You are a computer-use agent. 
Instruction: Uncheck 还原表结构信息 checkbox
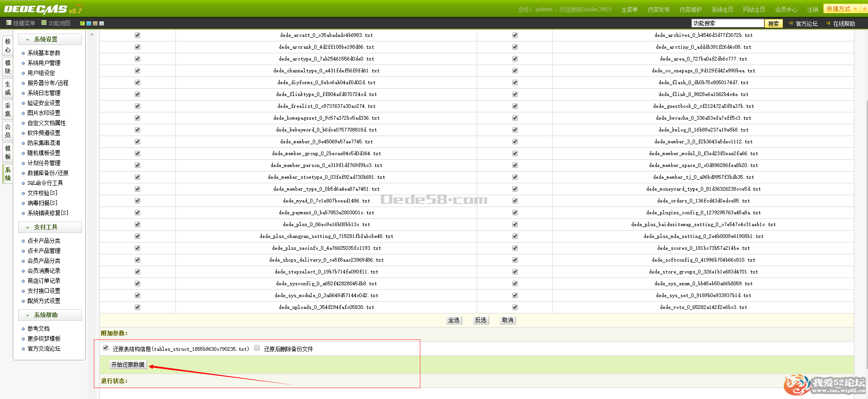click(x=106, y=348)
